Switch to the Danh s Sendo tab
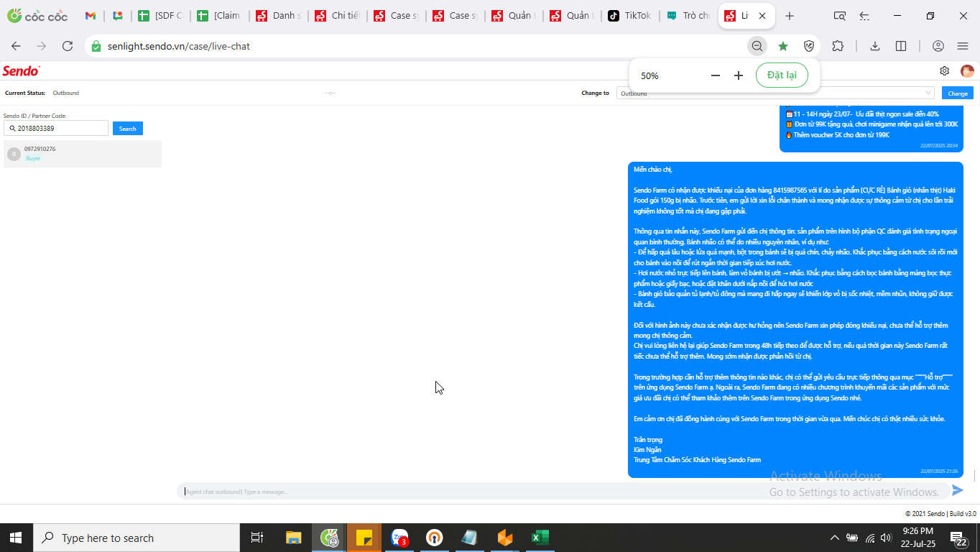 click(x=277, y=16)
